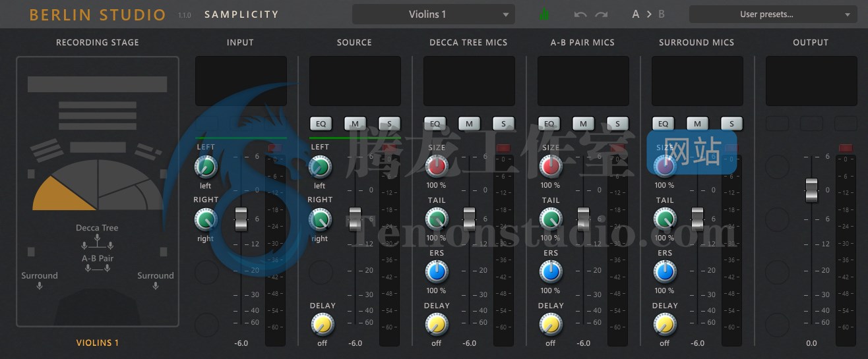
Task: Click the Input LEFT pan knob
Action: point(206,167)
